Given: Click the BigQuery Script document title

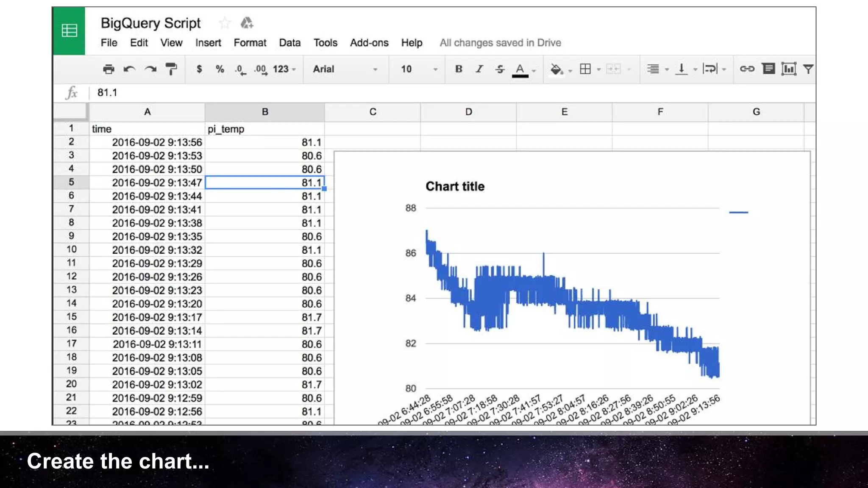Looking at the screenshot, I should tap(150, 23).
